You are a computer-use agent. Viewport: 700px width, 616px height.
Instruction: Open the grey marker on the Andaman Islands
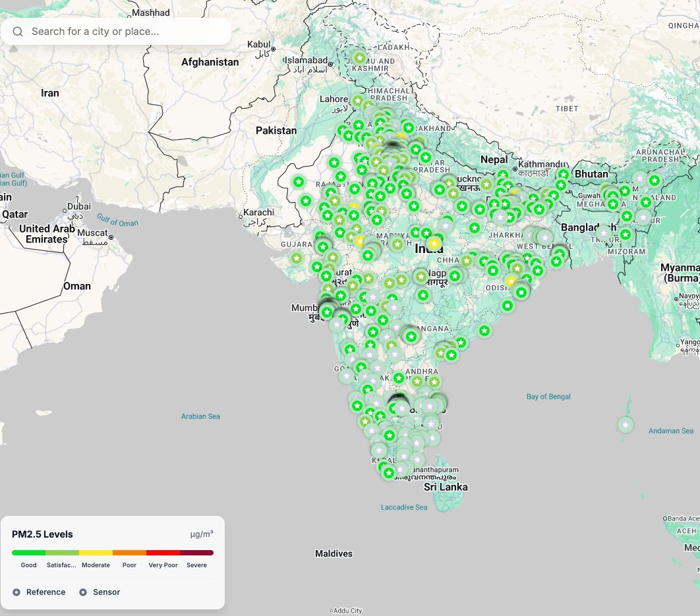tap(626, 424)
